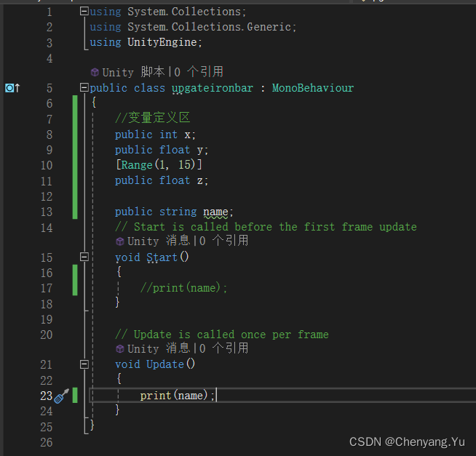
Task: Click 'Unity 消息' CodeLens above Start method
Action: click(159, 241)
